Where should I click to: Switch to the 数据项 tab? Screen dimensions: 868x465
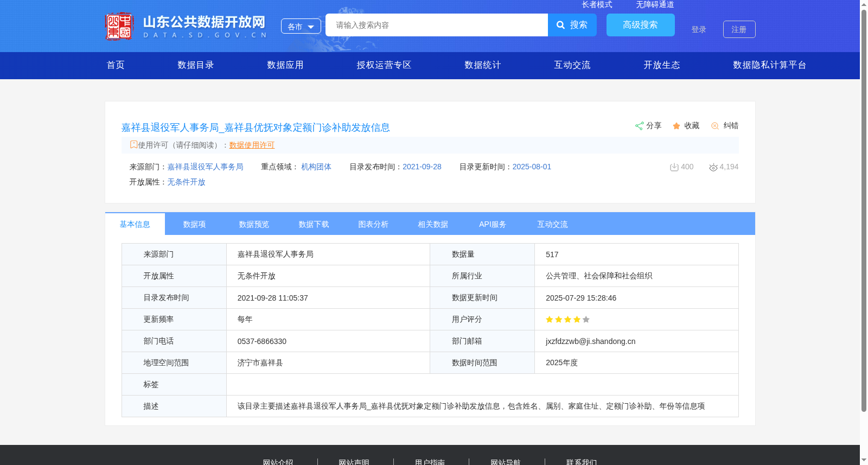(195, 224)
